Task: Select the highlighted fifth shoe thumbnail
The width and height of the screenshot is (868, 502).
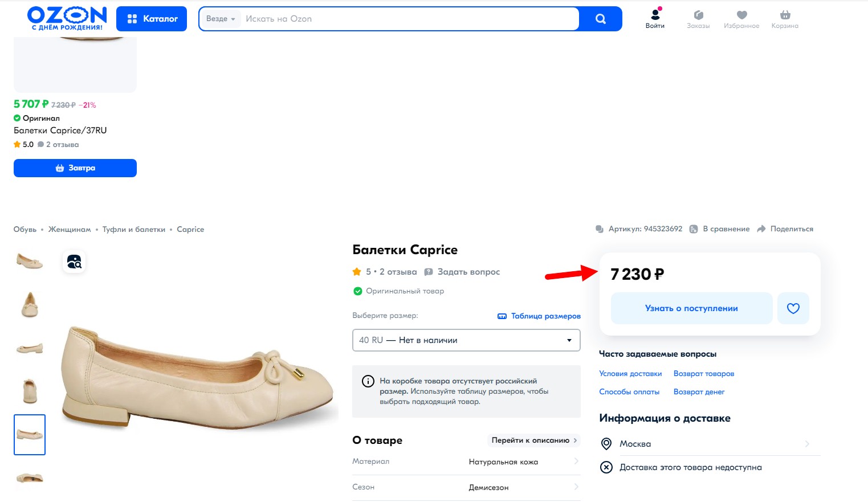Action: 30,435
